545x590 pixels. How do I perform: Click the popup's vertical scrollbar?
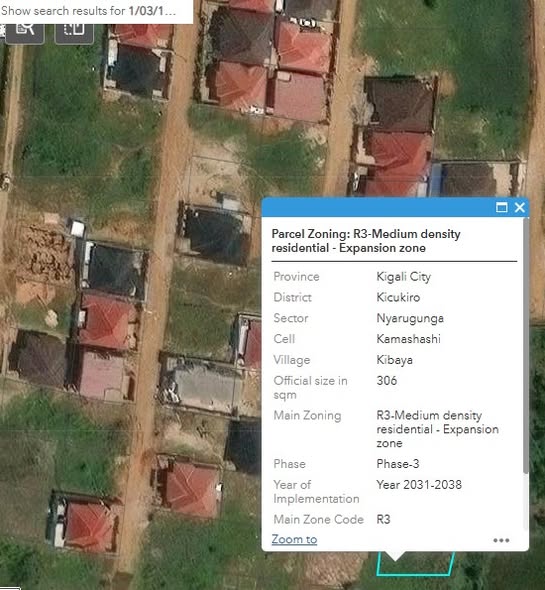[x=526, y=346]
